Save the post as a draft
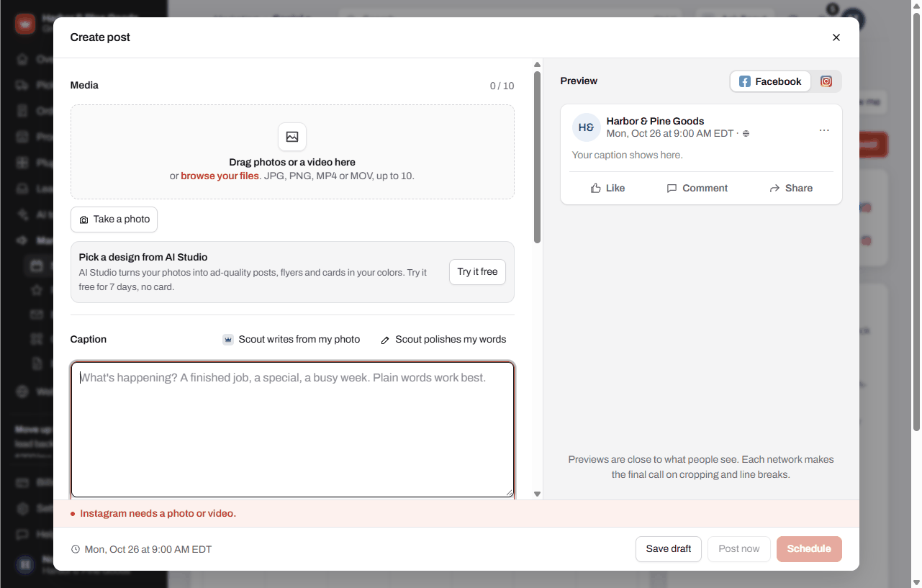This screenshot has height=588, width=922. (669, 549)
